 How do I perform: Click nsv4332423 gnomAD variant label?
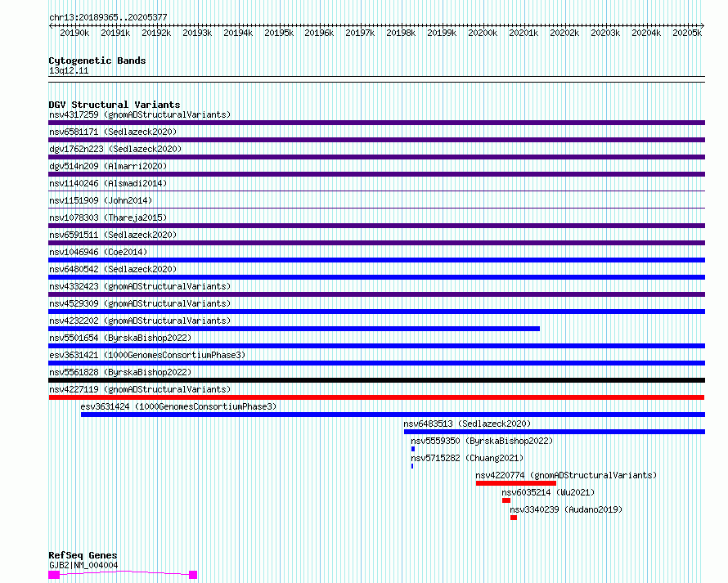coord(140,286)
